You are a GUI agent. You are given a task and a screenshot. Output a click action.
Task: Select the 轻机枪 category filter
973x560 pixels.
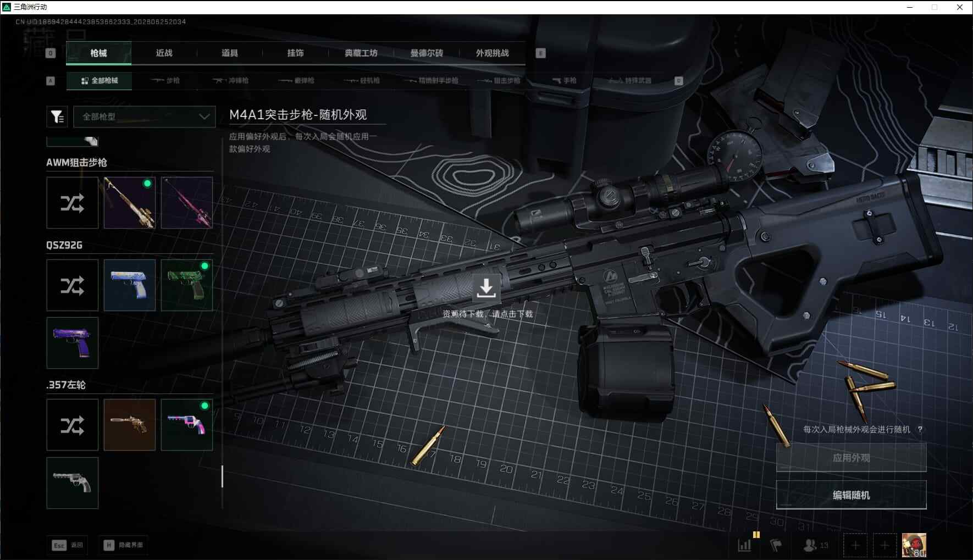point(362,81)
